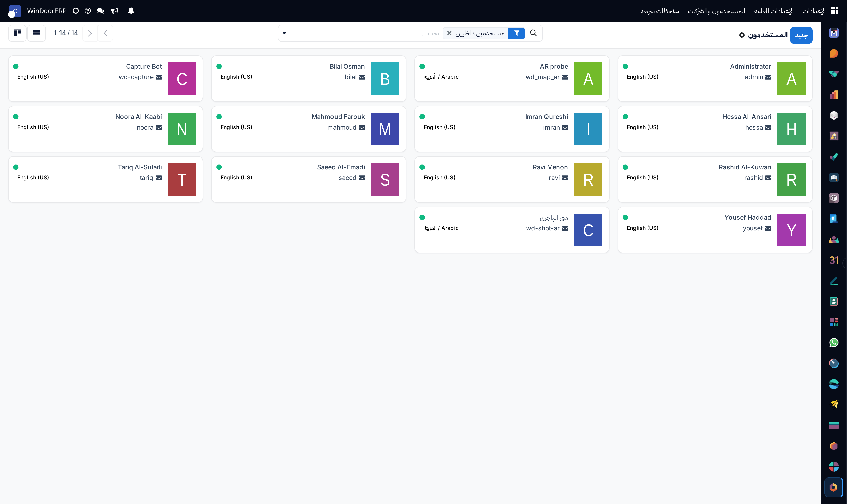The image size is (847, 504).
Task: Open المستخدمون والشركات menu
Action: pyautogui.click(x=716, y=11)
